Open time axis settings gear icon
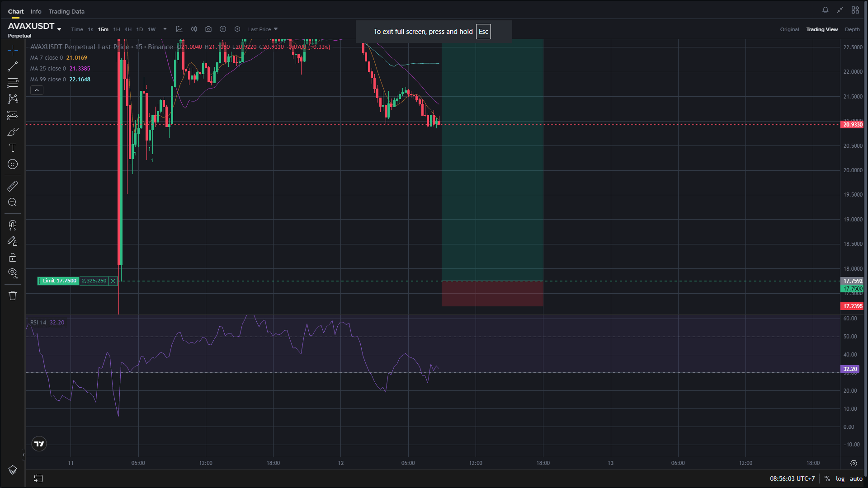868x488 pixels. pos(854,464)
